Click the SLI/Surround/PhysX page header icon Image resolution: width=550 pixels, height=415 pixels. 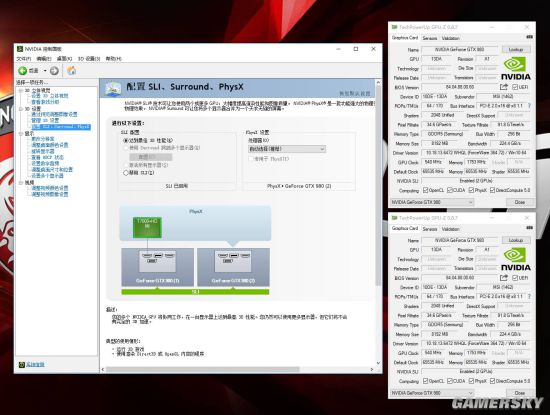point(113,88)
